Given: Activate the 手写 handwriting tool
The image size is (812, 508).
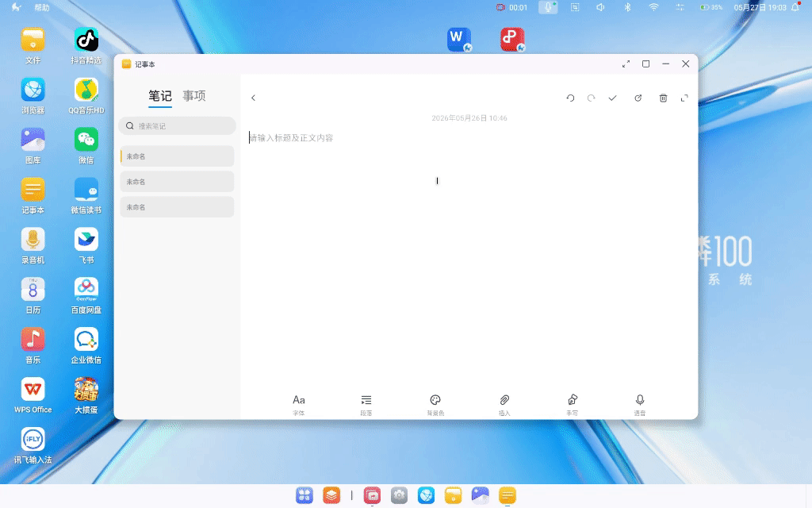Looking at the screenshot, I should pos(573,405).
